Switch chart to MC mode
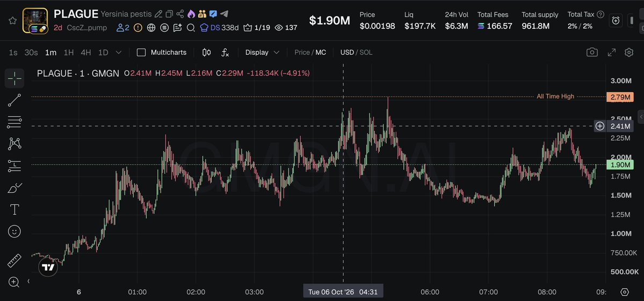Viewport: 644px width, 301px height. pos(321,53)
